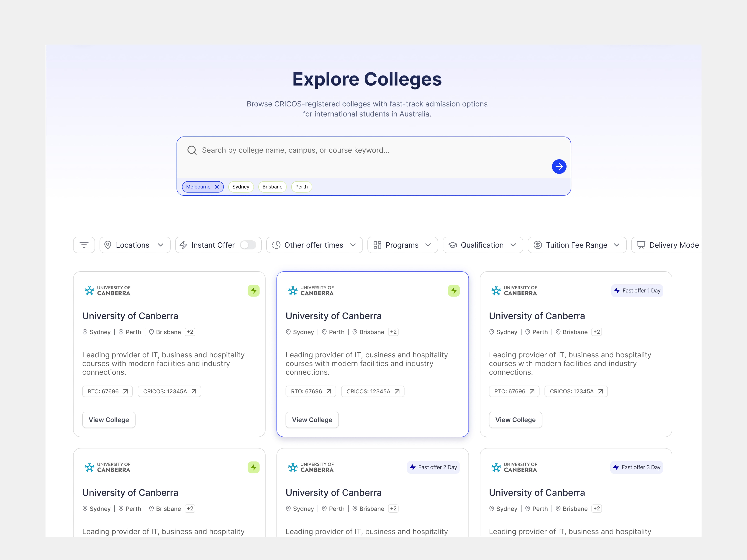Click the Fast offer 1 Day badge
The width and height of the screenshot is (747, 560).
coord(637,291)
